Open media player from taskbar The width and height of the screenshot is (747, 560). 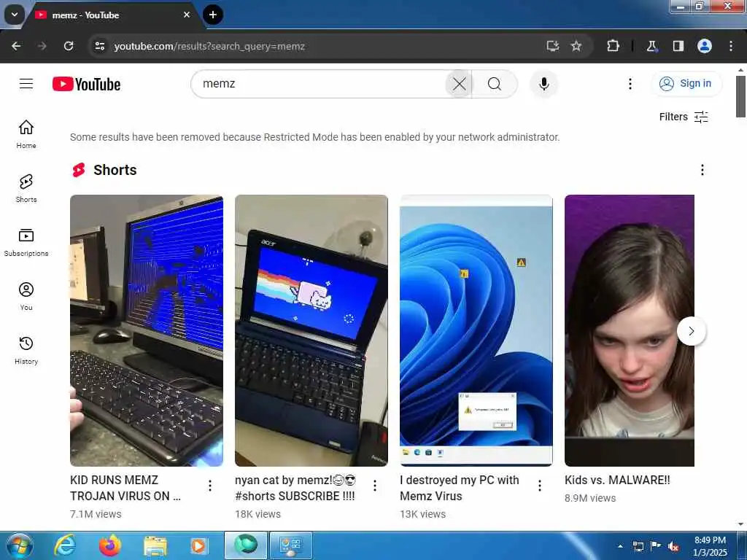(199, 545)
